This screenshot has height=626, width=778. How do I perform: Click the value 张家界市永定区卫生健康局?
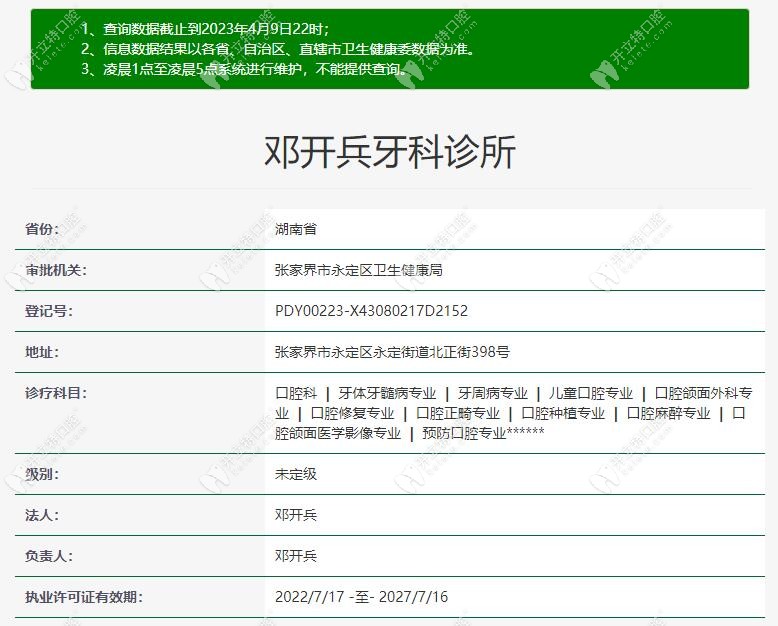[359, 270]
